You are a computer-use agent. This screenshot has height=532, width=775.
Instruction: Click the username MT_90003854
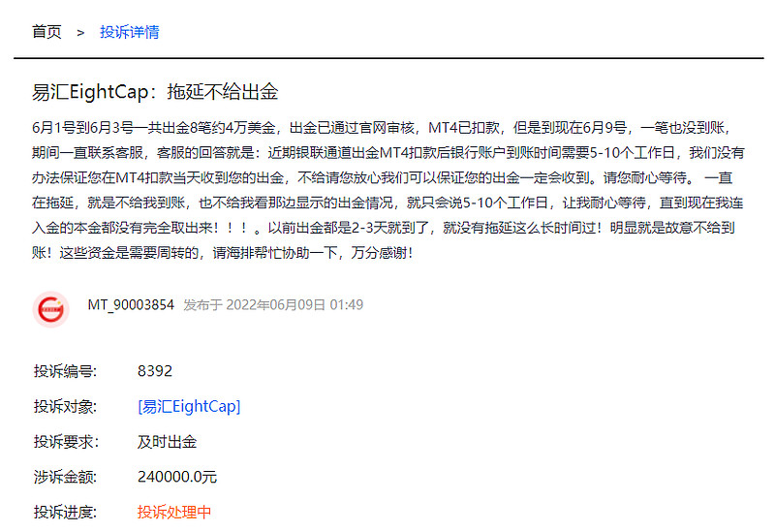(x=131, y=305)
